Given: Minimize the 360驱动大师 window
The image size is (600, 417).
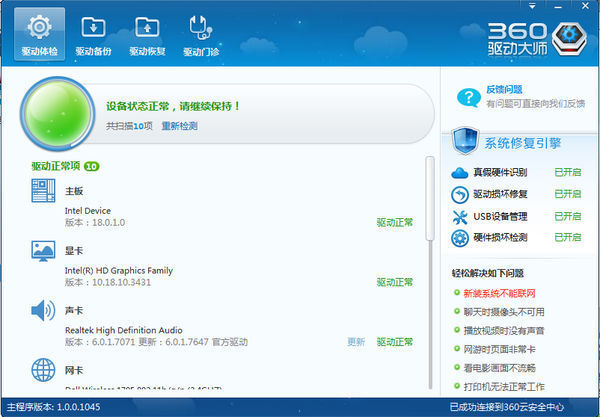Looking at the screenshot, I should click(x=558, y=7).
